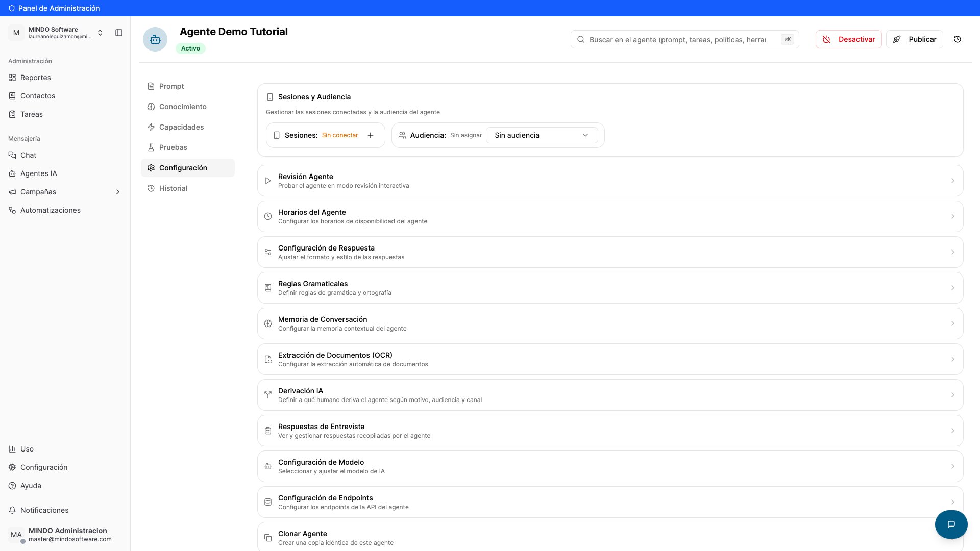The image size is (980, 551).
Task: Click the MINDO Administracion user profile
Action: pos(65,534)
